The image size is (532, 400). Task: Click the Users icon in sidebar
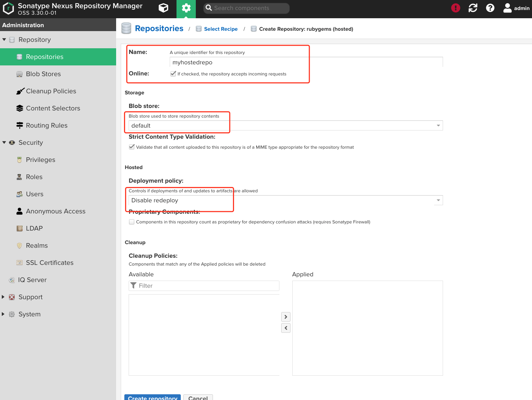pos(20,194)
